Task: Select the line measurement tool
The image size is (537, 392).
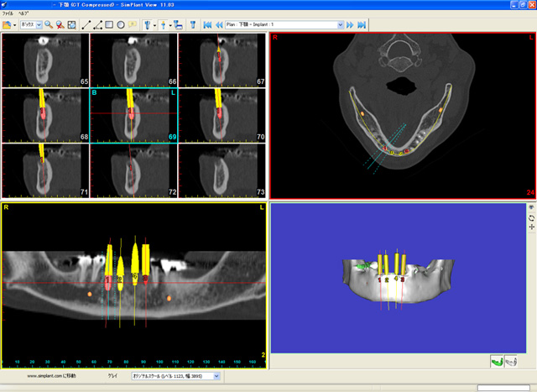Action: (86, 25)
